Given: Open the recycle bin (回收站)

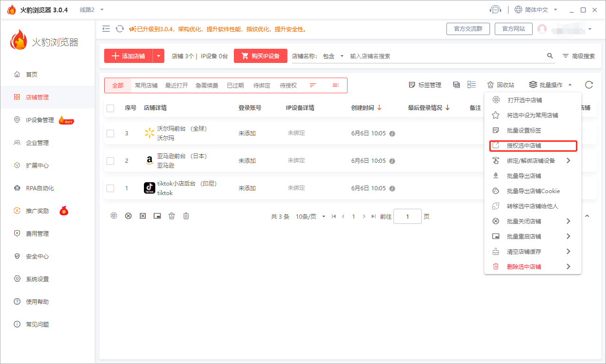Looking at the screenshot, I should point(500,85).
